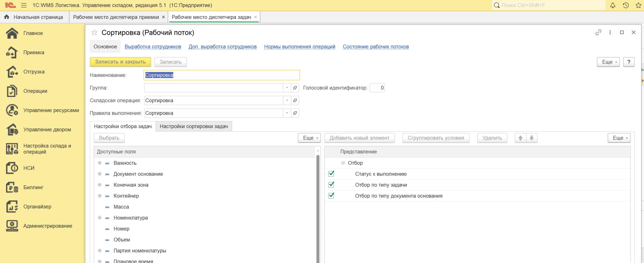Uncheck the Статус к выполнению filter
The width and height of the screenshot is (644, 263).
tap(331, 174)
